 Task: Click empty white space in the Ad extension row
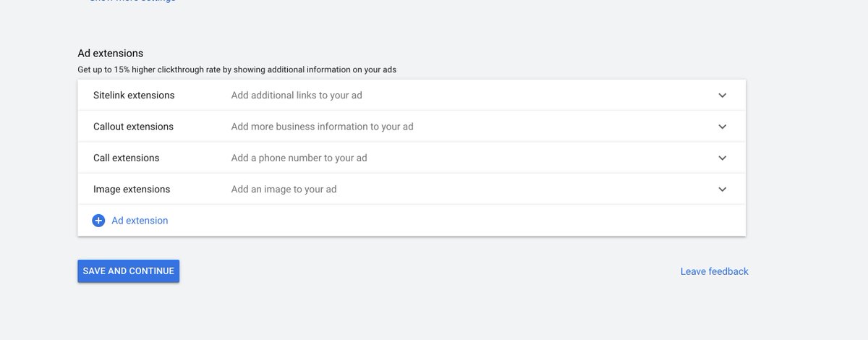point(456,221)
